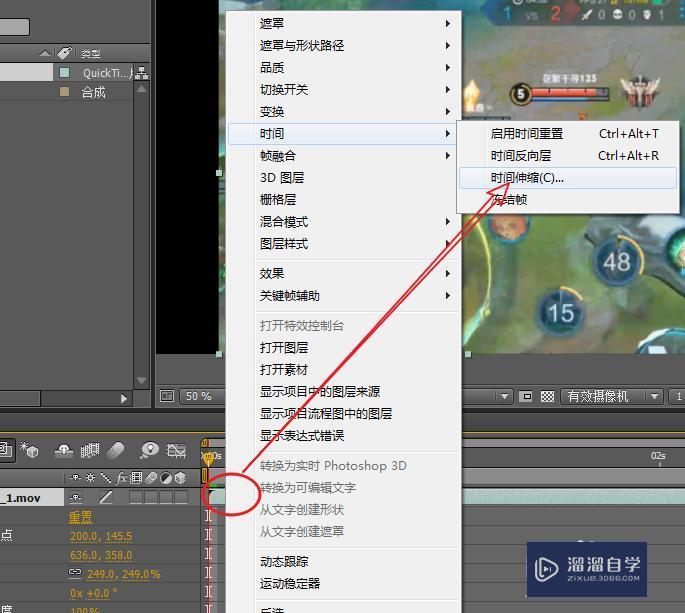685x613 pixels.
Task: Click the project panel scroll down arrow
Action: click(x=142, y=380)
